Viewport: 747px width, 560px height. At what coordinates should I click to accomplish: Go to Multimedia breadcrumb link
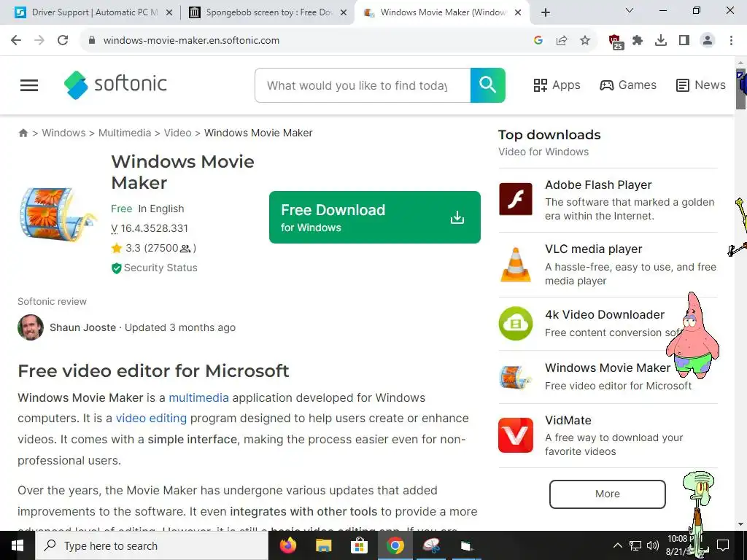124,133
